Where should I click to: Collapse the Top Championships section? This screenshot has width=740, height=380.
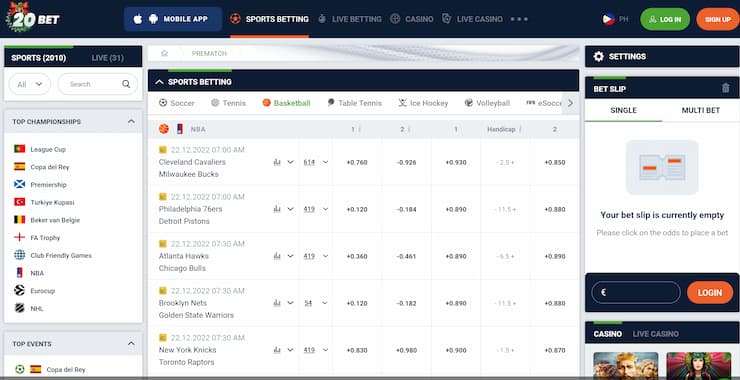pyautogui.click(x=131, y=121)
